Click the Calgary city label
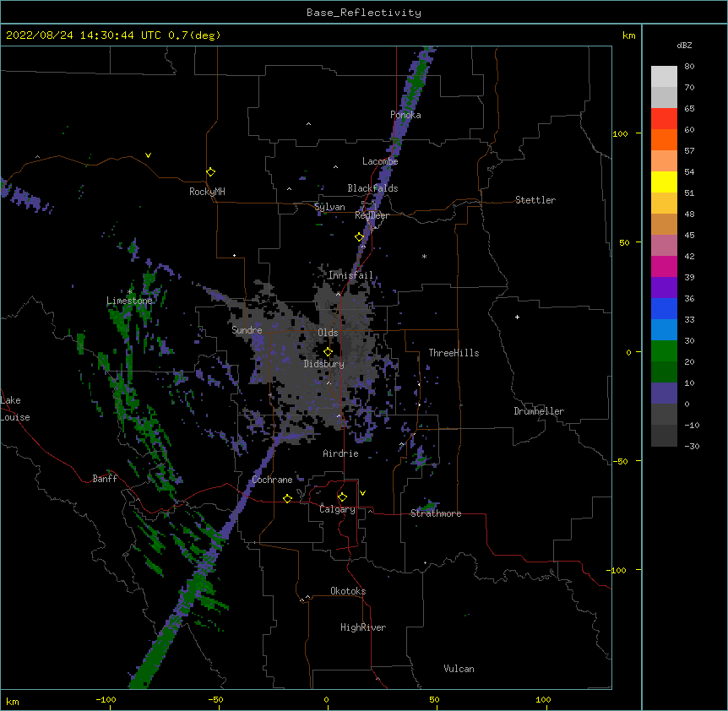The width and height of the screenshot is (728, 711). pos(338,509)
